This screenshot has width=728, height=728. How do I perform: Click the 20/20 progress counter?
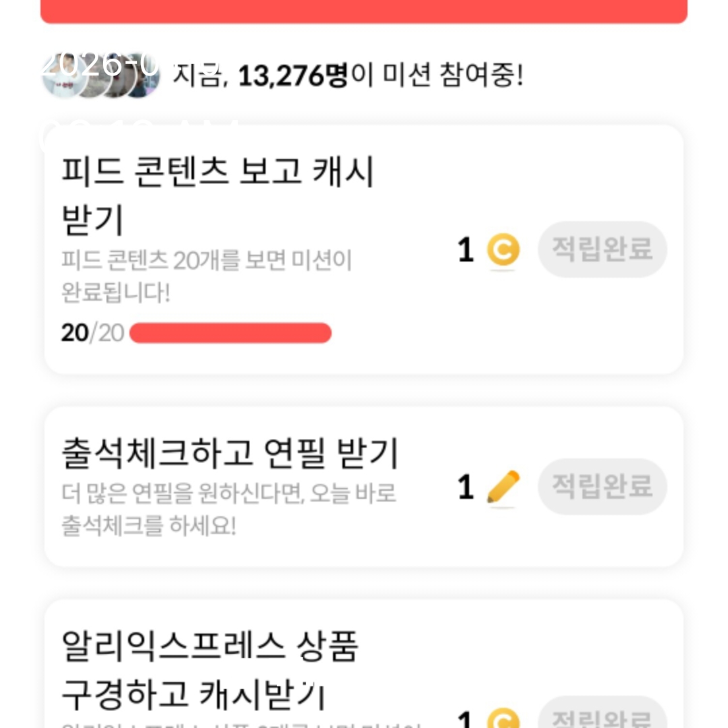tap(92, 333)
